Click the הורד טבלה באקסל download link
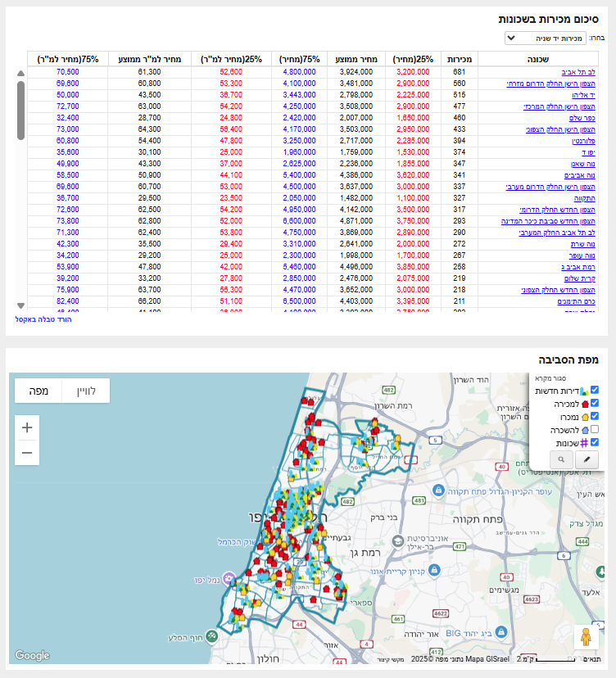This screenshot has height=678, width=616. [43, 319]
